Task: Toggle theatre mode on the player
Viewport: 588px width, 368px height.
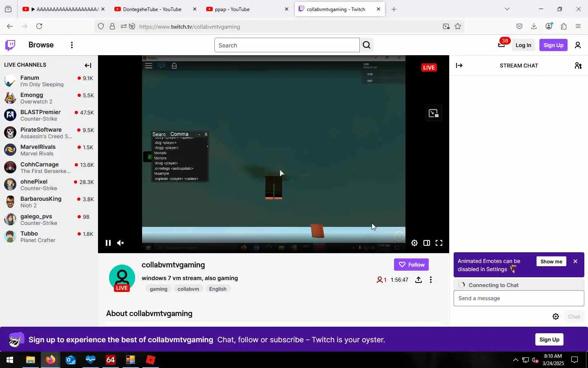Action: pos(427,243)
